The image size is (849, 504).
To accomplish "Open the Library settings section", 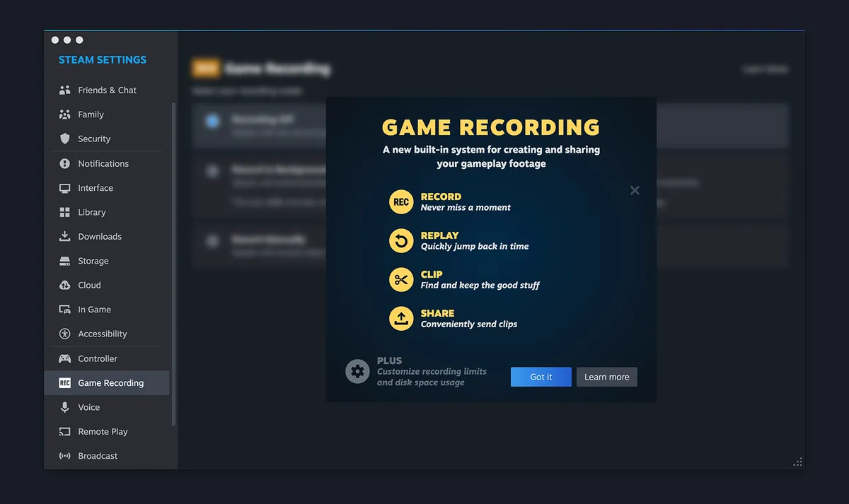I will pos(107,212).
